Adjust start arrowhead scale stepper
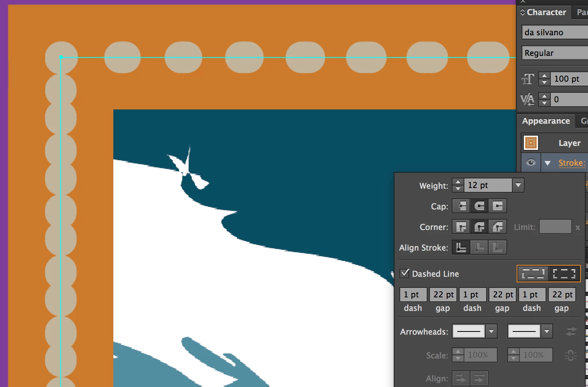588x387 pixels. pyautogui.click(x=458, y=355)
